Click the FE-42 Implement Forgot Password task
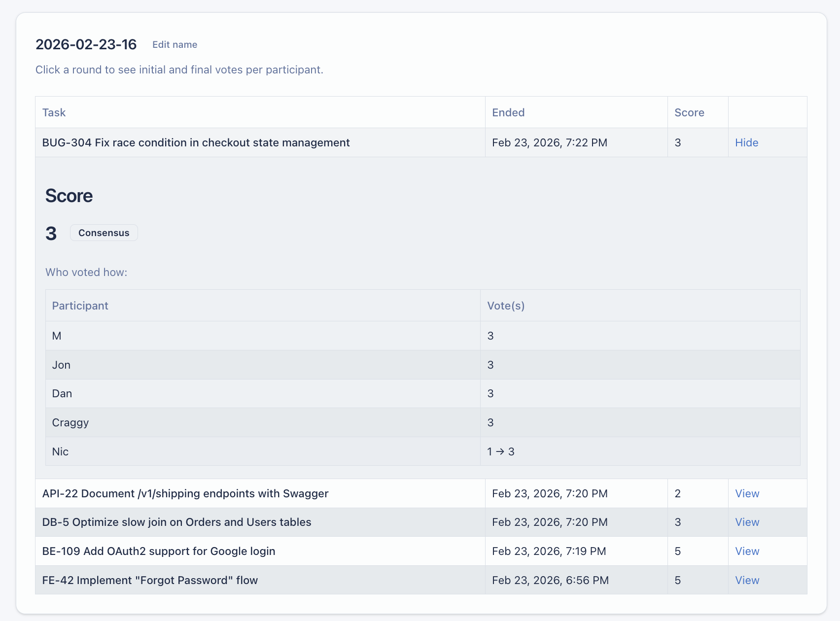Screen dimensions: 840x621 pyautogui.click(x=150, y=580)
